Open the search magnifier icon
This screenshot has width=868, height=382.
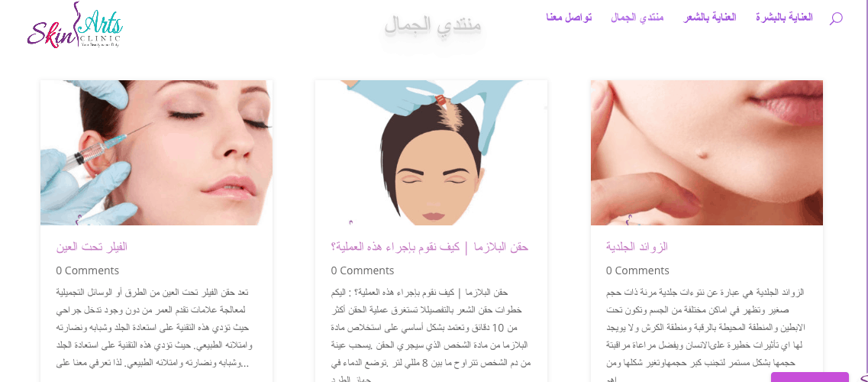click(x=836, y=18)
